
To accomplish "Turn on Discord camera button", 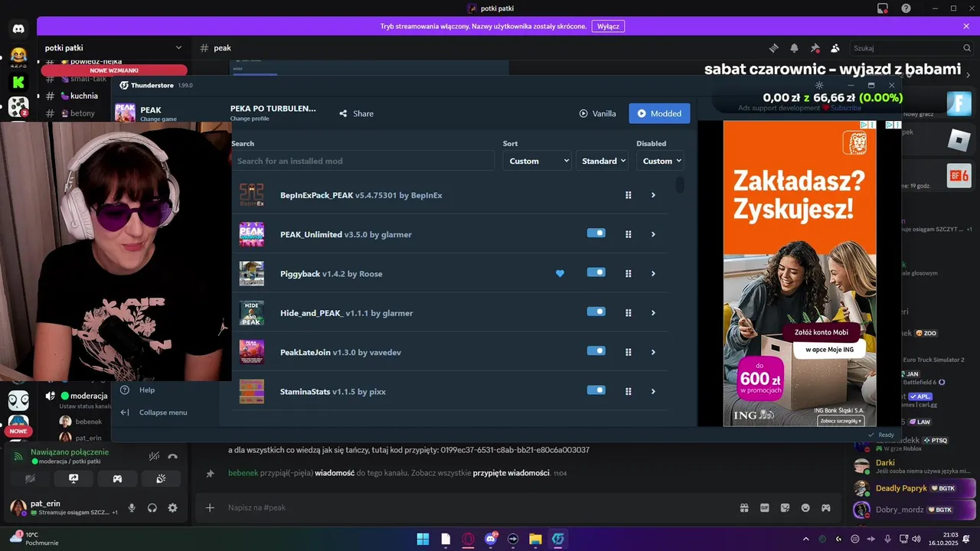I will click(x=30, y=478).
